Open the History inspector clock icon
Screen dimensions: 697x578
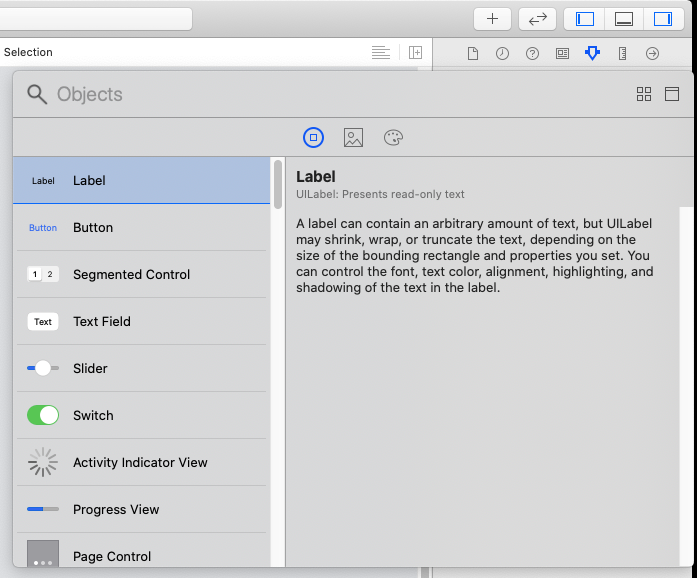pyautogui.click(x=502, y=53)
